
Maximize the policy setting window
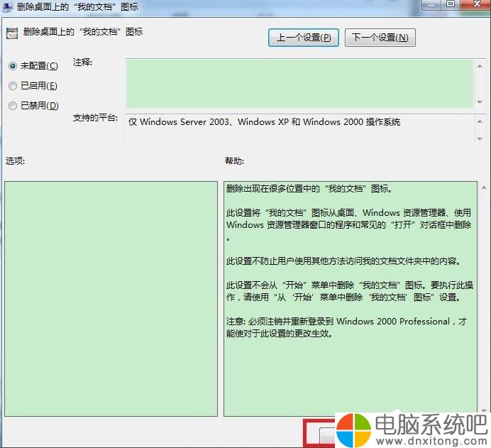(451, 4)
